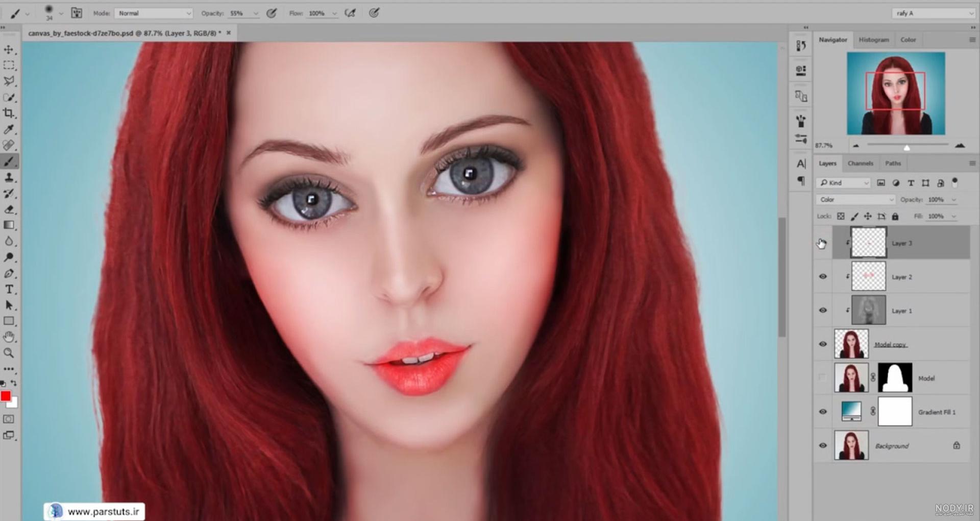
Task: Click the Navigator zoom slider handle
Action: 906,148
